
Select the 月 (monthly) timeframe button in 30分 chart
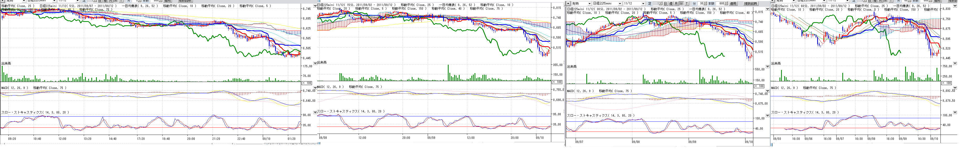[x=676, y=3]
